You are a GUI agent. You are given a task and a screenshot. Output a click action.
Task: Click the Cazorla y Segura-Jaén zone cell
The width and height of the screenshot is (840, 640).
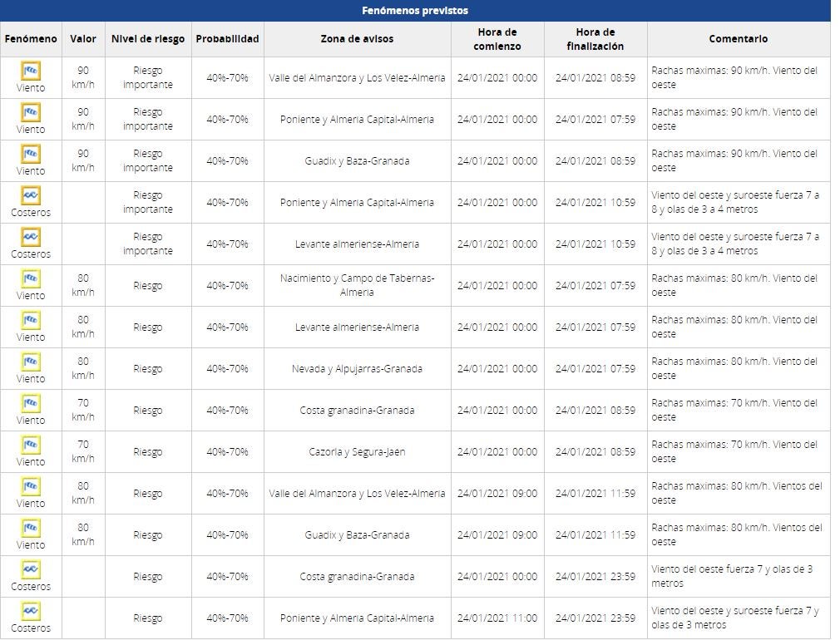[x=357, y=452]
